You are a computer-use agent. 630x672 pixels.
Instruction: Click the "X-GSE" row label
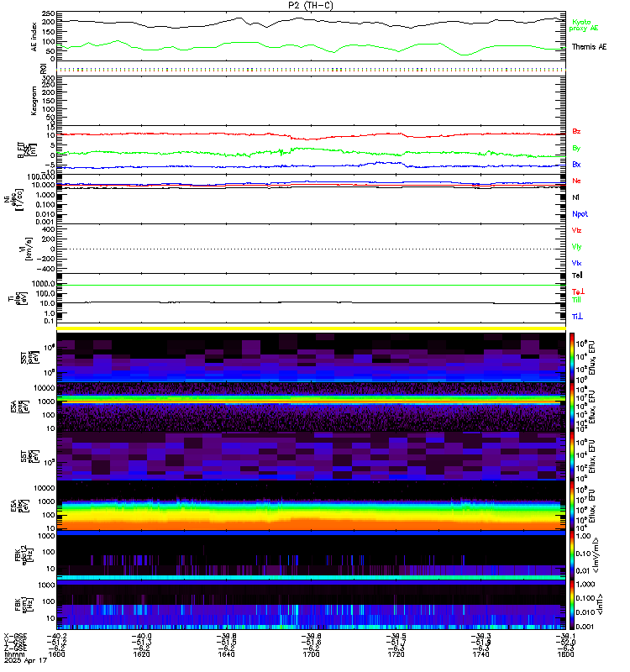(x=15, y=636)
